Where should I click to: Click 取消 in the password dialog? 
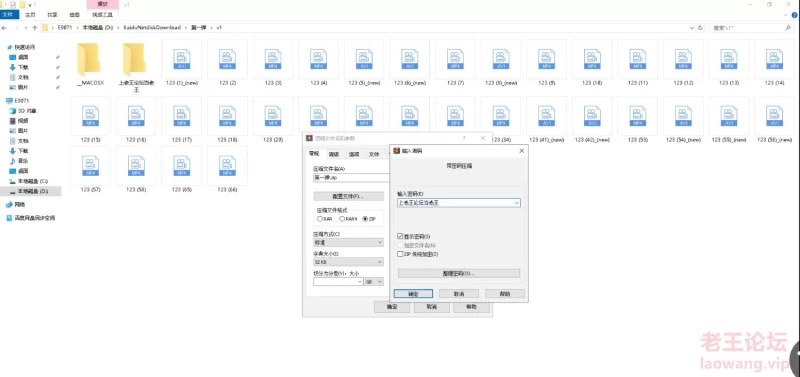coord(459,294)
